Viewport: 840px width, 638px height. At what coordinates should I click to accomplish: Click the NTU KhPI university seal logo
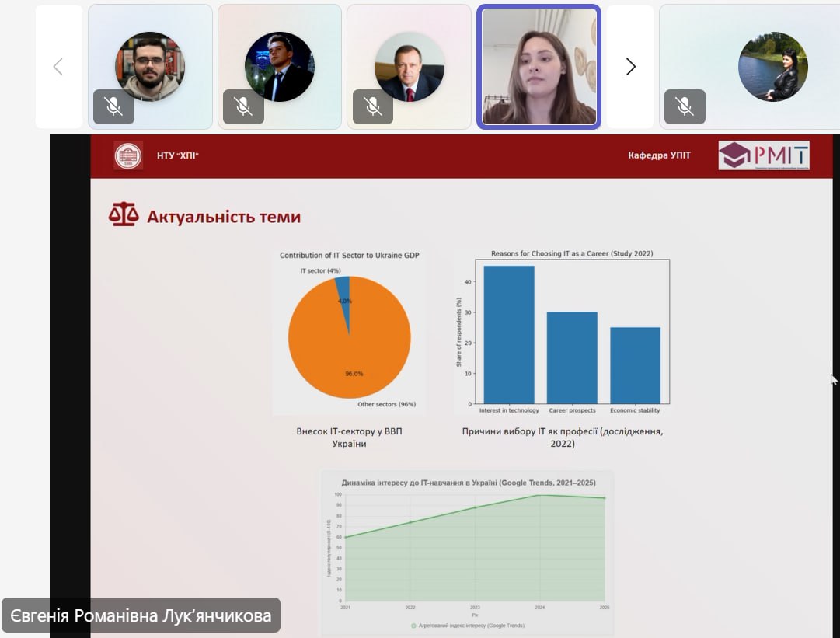[x=128, y=155]
